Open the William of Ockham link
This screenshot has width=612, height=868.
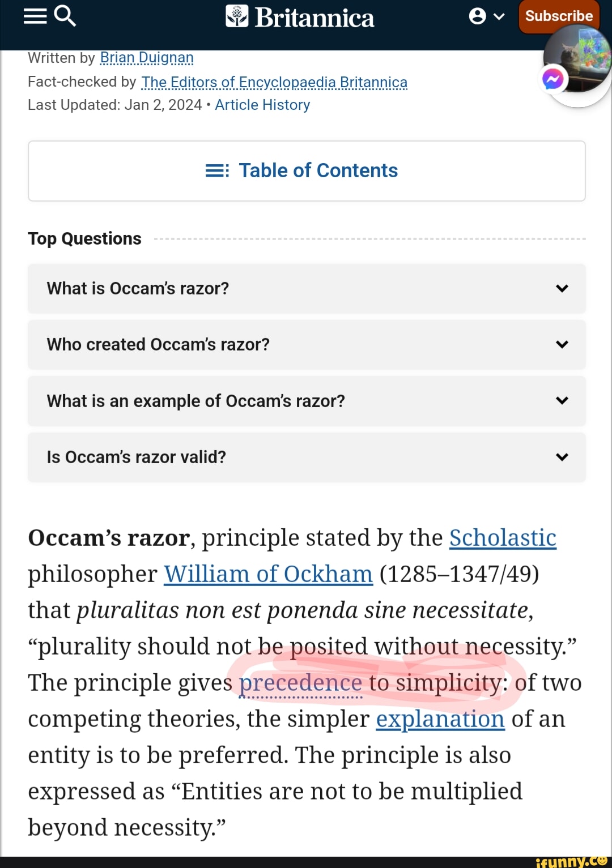point(267,574)
